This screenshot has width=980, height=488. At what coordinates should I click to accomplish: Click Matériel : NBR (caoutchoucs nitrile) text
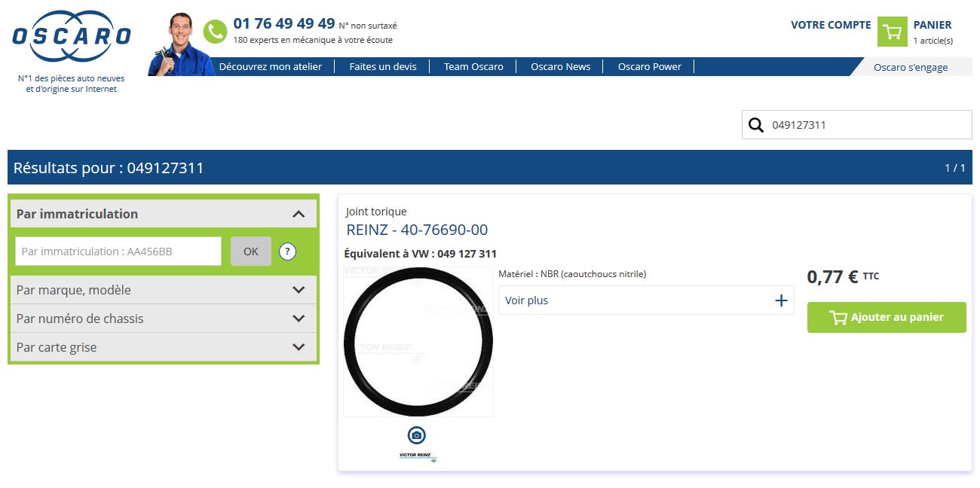point(572,274)
